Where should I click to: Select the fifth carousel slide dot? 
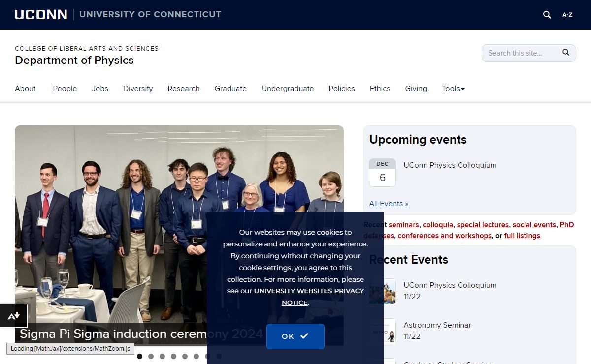point(185,356)
